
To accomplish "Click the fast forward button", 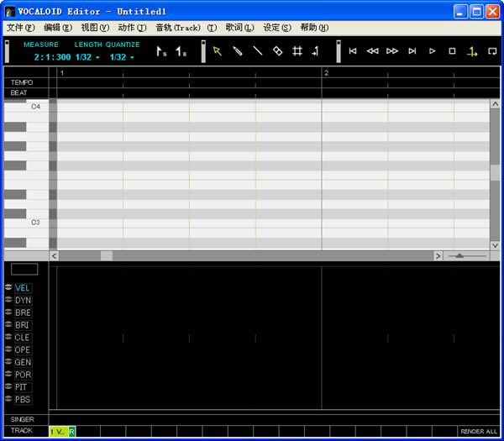I will click(x=392, y=51).
